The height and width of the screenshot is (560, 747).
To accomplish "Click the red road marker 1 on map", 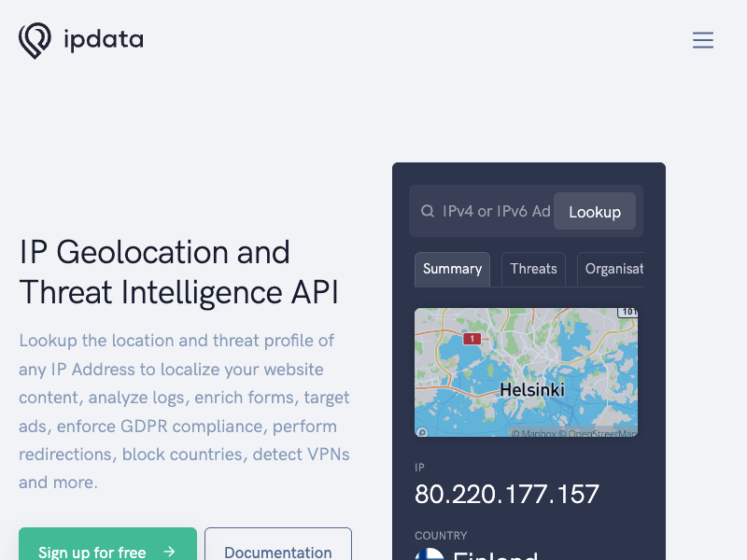I will point(472,339).
